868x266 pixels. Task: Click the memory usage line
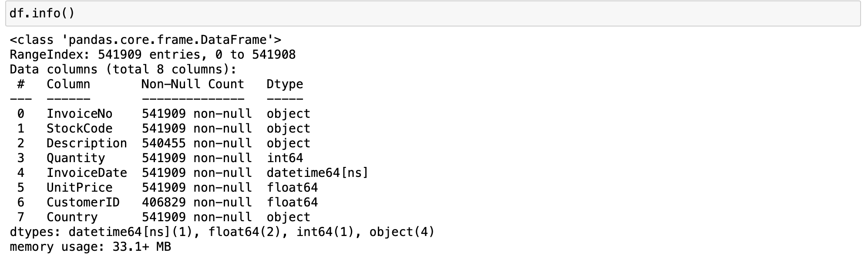coord(90,247)
